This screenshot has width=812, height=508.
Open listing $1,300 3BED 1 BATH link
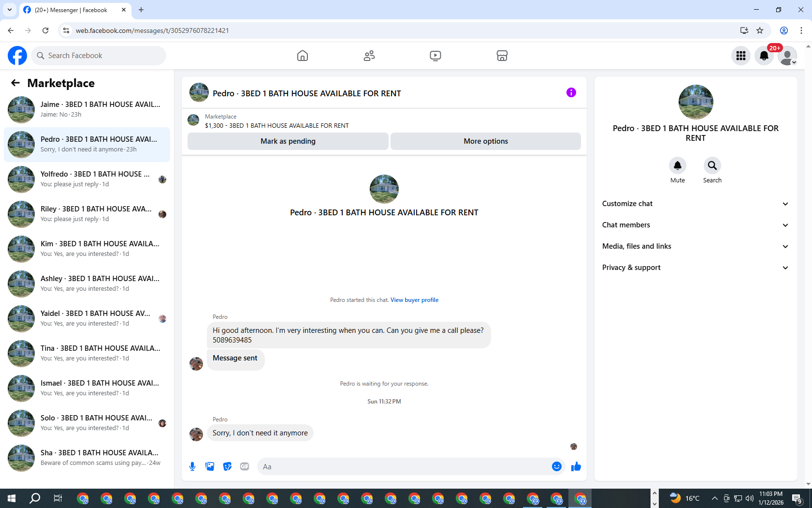point(277,125)
